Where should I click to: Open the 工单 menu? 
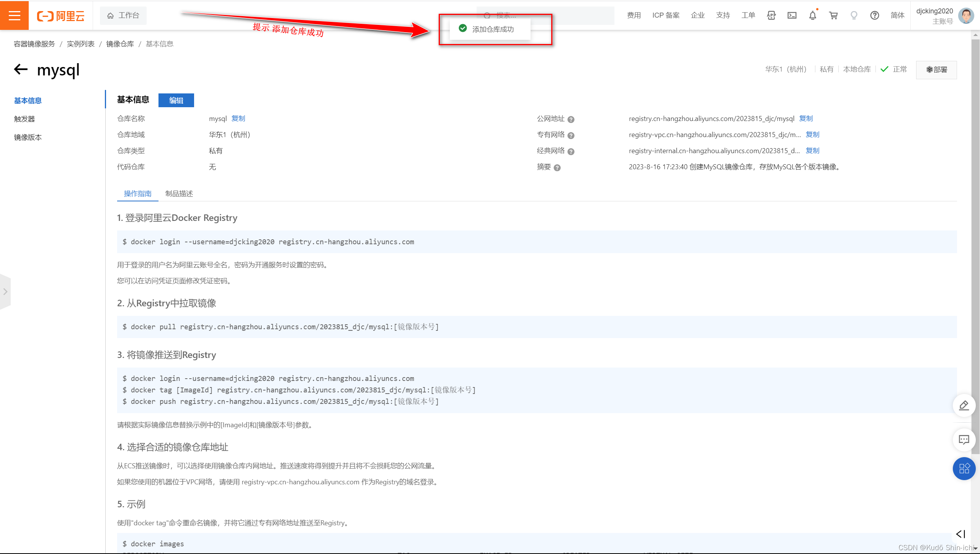tap(748, 15)
